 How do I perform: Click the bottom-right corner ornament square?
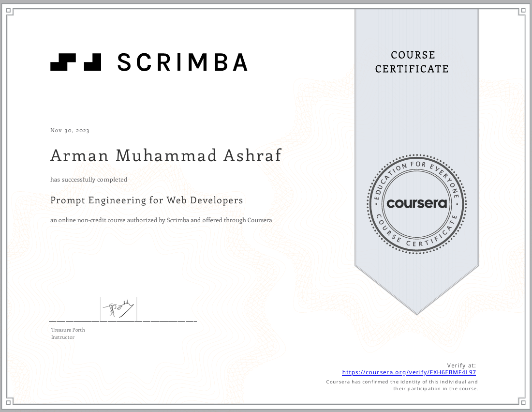click(522, 401)
